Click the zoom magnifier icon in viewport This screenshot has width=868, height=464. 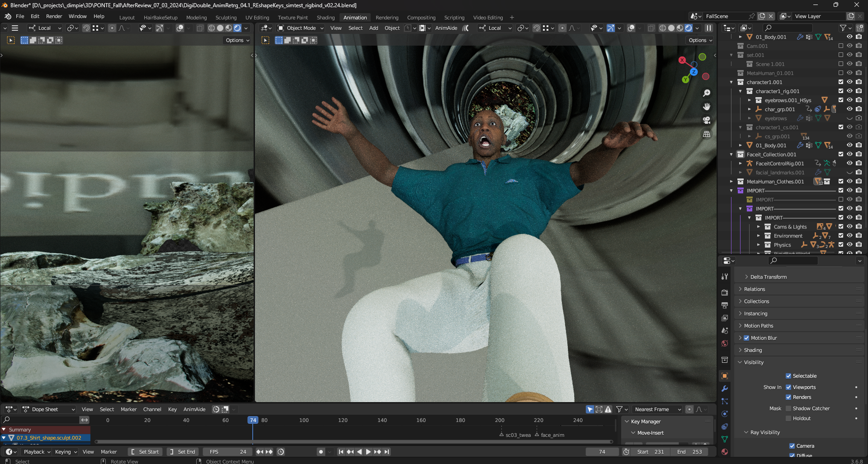click(x=707, y=93)
